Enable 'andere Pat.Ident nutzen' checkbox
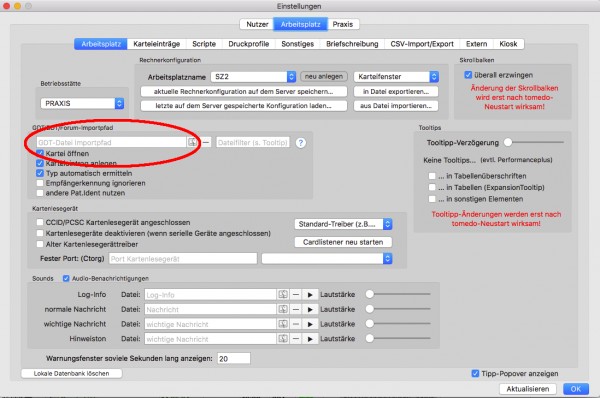 click(x=40, y=193)
